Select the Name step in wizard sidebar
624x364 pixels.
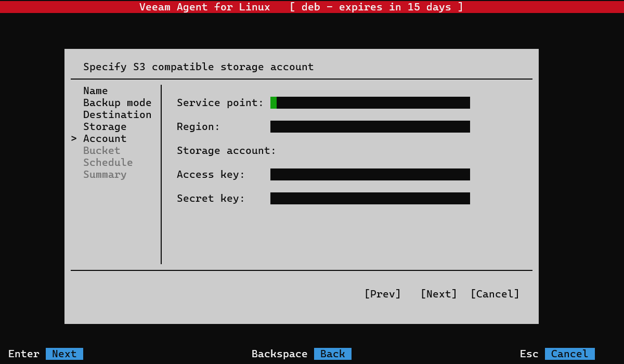point(95,91)
